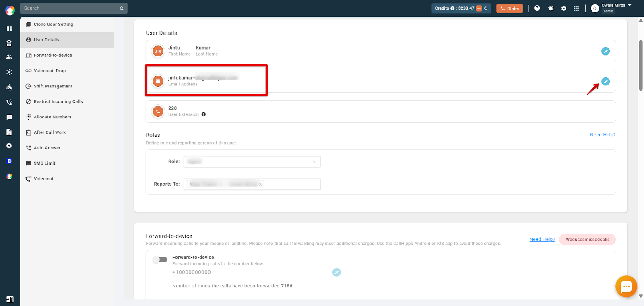Click the logout icon at bottom left
Screen dimensions: 644x306
[x=10, y=299]
